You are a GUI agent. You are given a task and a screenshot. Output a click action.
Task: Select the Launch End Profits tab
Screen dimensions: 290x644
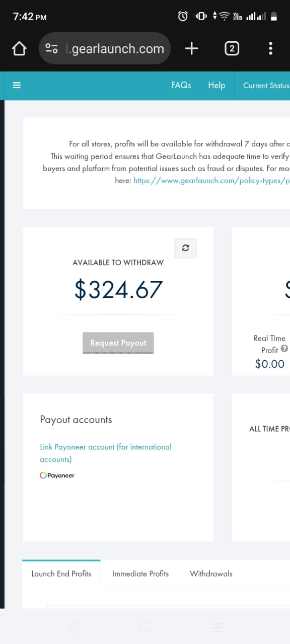[x=61, y=573]
